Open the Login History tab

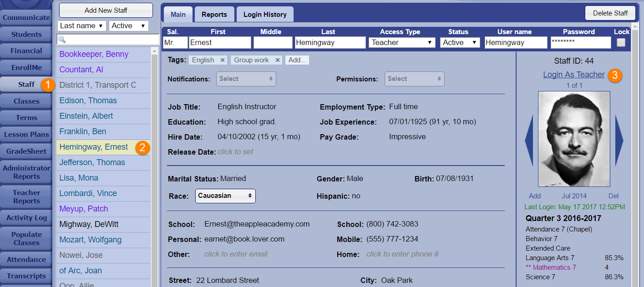tap(265, 15)
